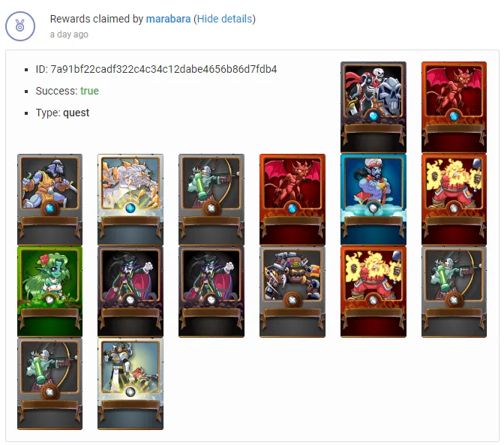Viewport: 504px width, 445px height.
Task: Select the armored paladin card in bottom row
Action: point(130,383)
